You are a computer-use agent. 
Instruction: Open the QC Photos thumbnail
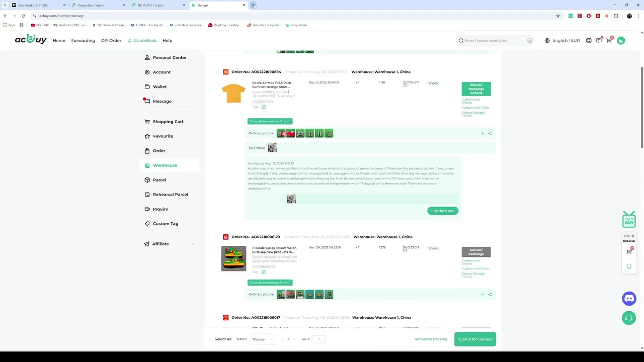point(272,148)
